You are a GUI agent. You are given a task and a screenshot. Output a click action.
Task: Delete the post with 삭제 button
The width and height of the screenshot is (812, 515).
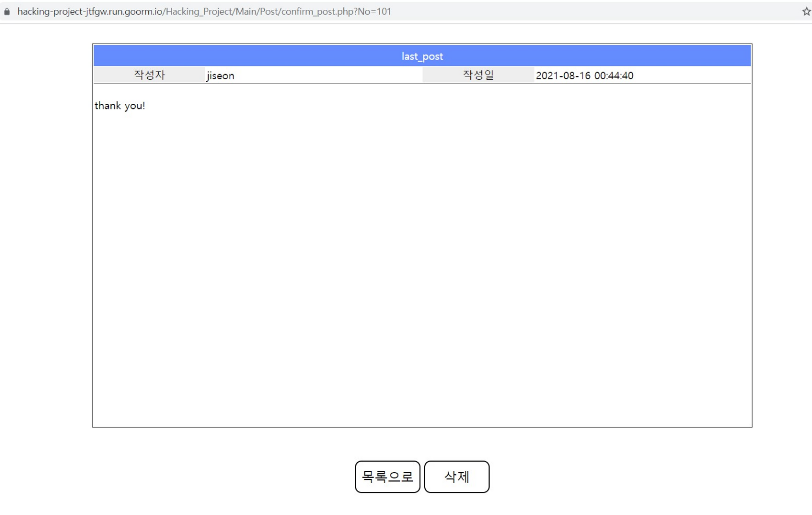coord(457,477)
